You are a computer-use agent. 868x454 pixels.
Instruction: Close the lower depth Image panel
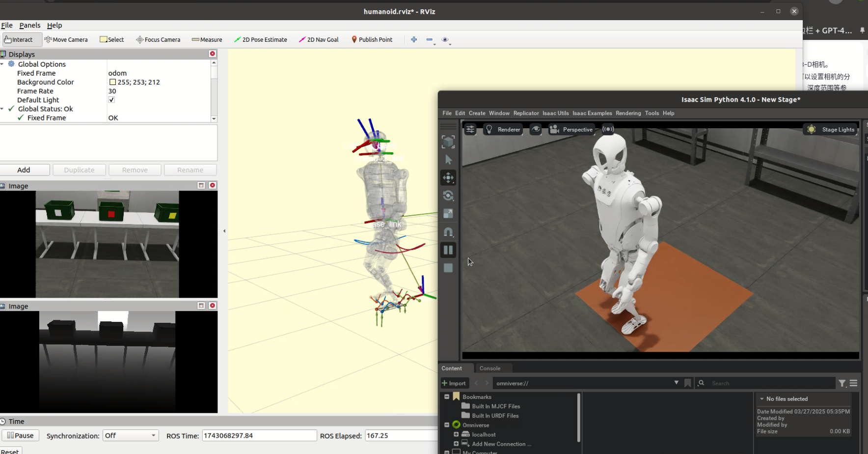[x=213, y=306]
